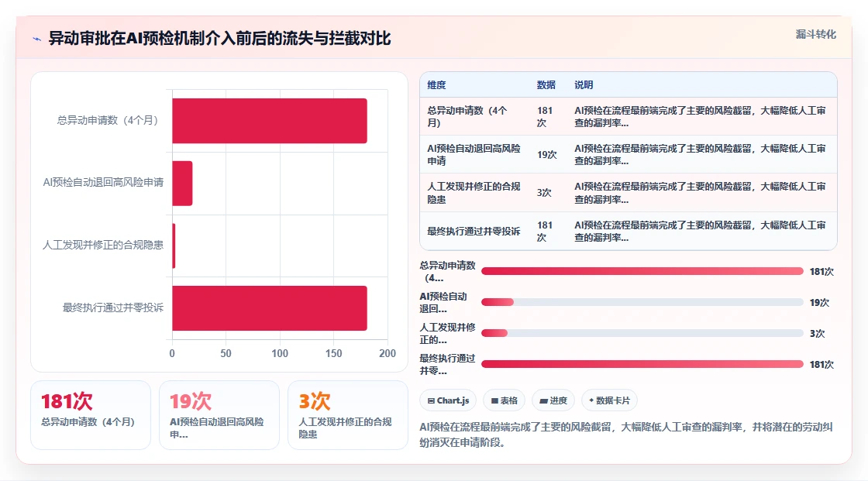Click the description cell in the AI预检自动退回高风险申请 row
Screen dimensions: 868x481
click(x=701, y=154)
